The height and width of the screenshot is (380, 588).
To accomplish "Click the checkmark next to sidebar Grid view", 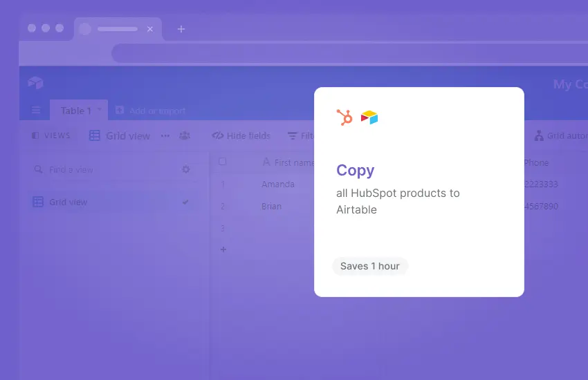I will pos(185,202).
